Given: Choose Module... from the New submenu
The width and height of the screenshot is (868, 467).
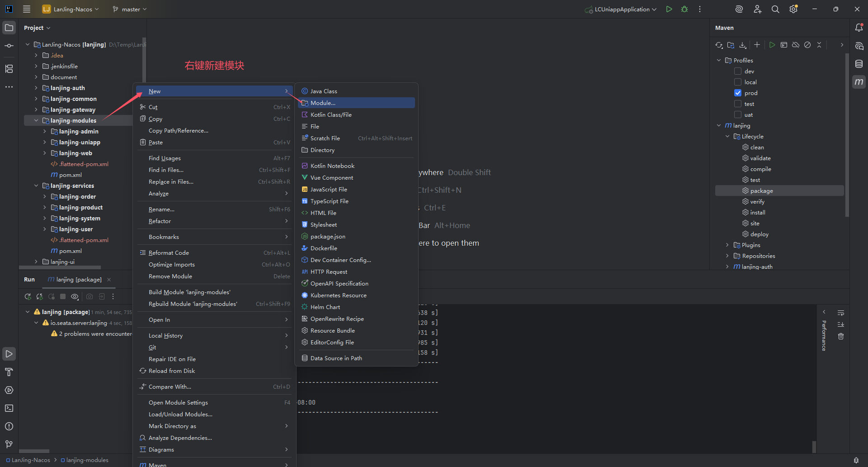Looking at the screenshot, I should tap(356, 103).
